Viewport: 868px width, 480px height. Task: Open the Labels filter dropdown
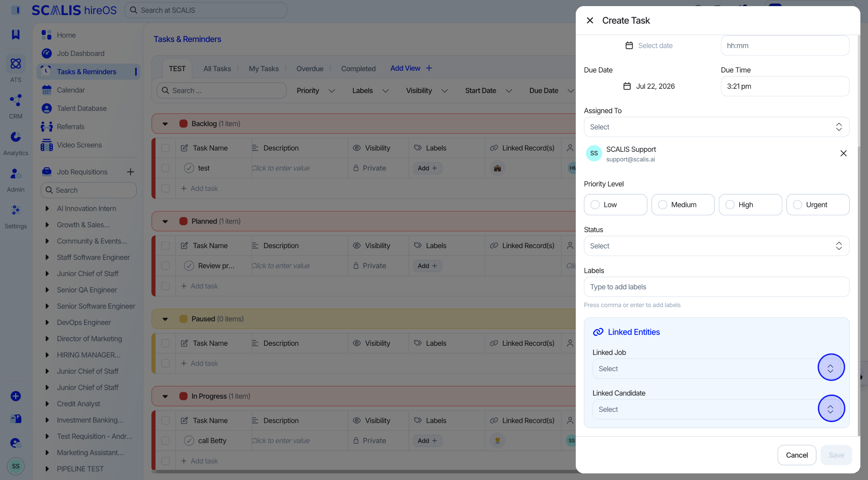pyautogui.click(x=370, y=91)
